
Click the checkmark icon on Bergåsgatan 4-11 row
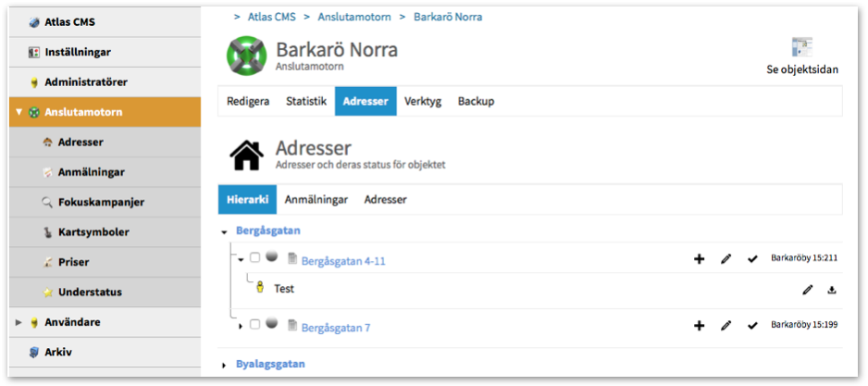click(x=752, y=259)
